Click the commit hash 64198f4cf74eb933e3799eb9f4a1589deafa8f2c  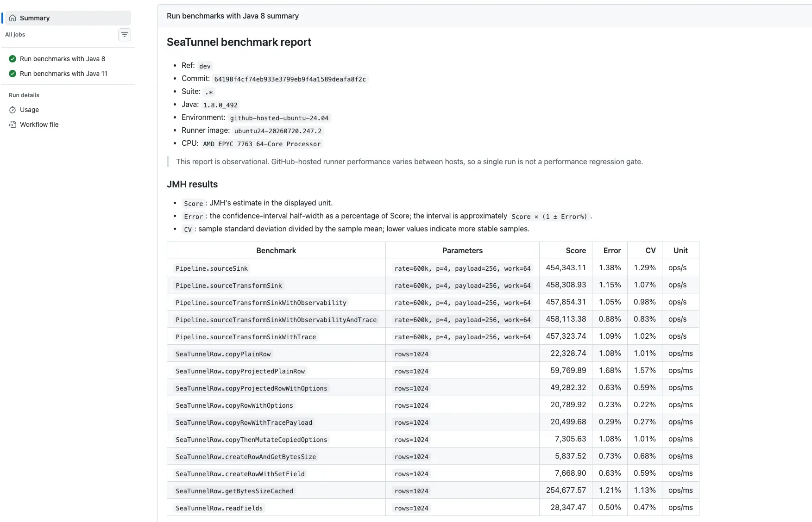point(290,79)
